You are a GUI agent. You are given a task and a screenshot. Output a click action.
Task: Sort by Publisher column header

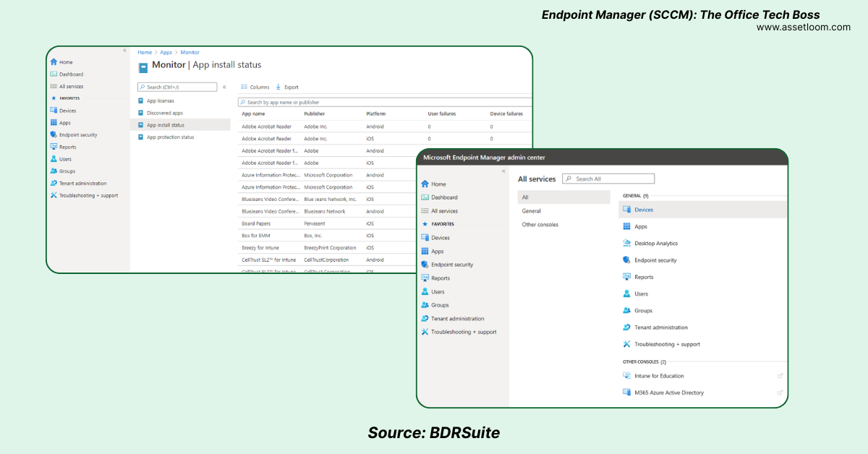click(315, 113)
